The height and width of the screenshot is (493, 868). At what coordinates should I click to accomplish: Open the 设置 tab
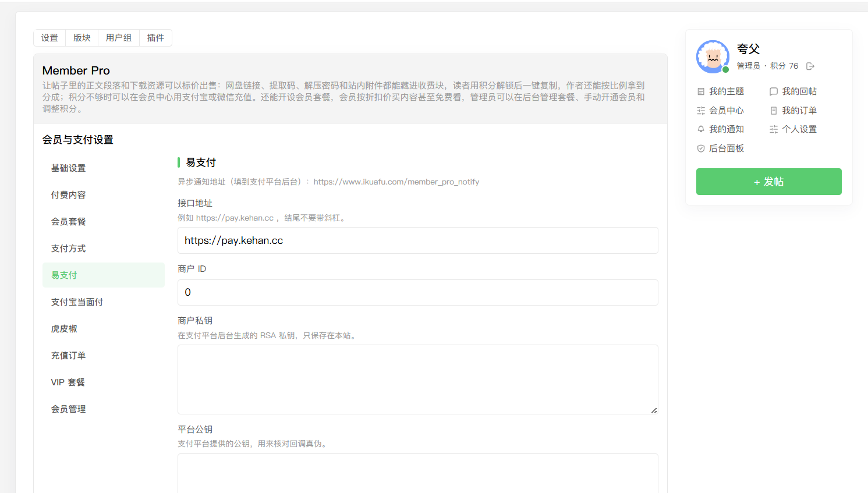click(x=49, y=38)
